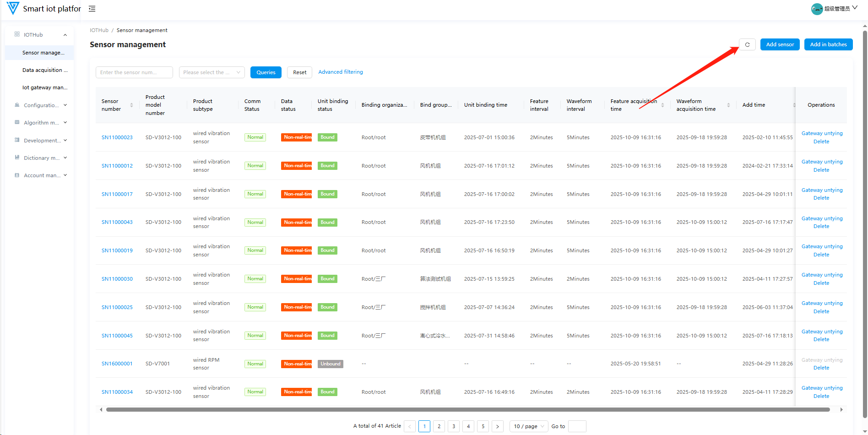Sort by Feature acquisition time
Viewport: 868px width, 435px height.
[662, 105]
